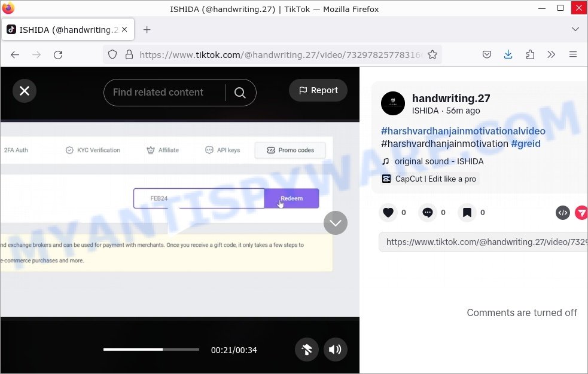588x374 pixels.
Task: Open the #greid hashtag
Action: [526, 144]
